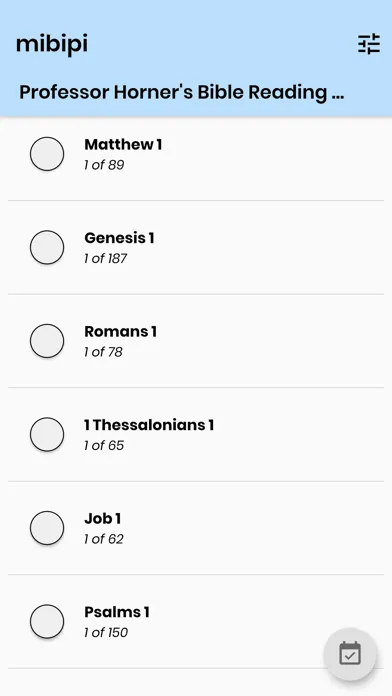Mark Matthew 1 as read

pyautogui.click(x=47, y=154)
